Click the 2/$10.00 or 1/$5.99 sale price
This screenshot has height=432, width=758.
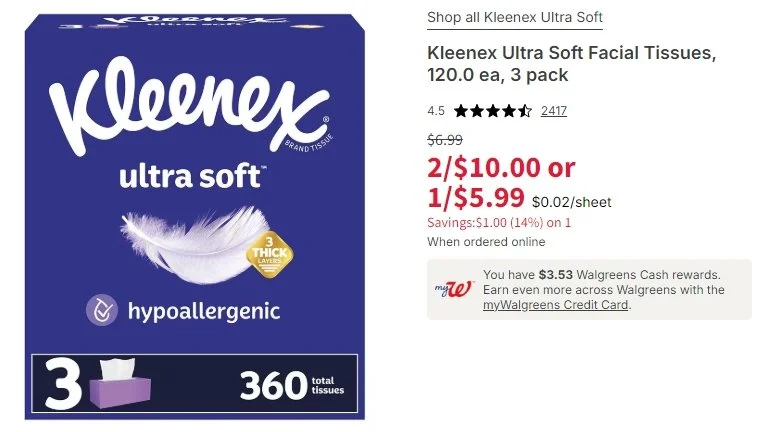501,182
